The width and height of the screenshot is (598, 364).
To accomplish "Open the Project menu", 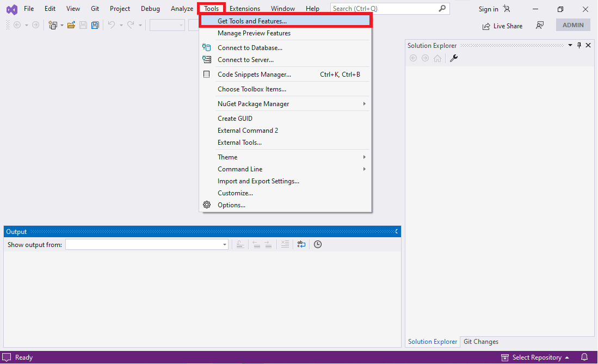I will (x=120, y=8).
